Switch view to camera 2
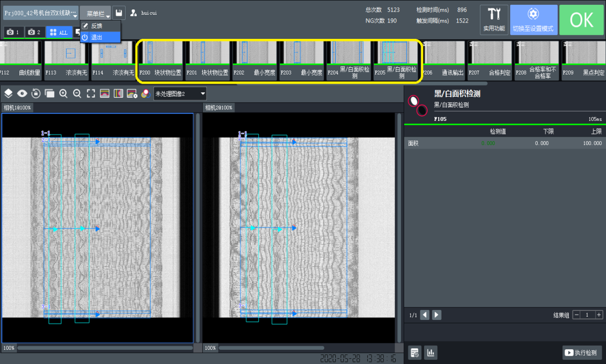This screenshot has width=606, height=364. [x=35, y=33]
